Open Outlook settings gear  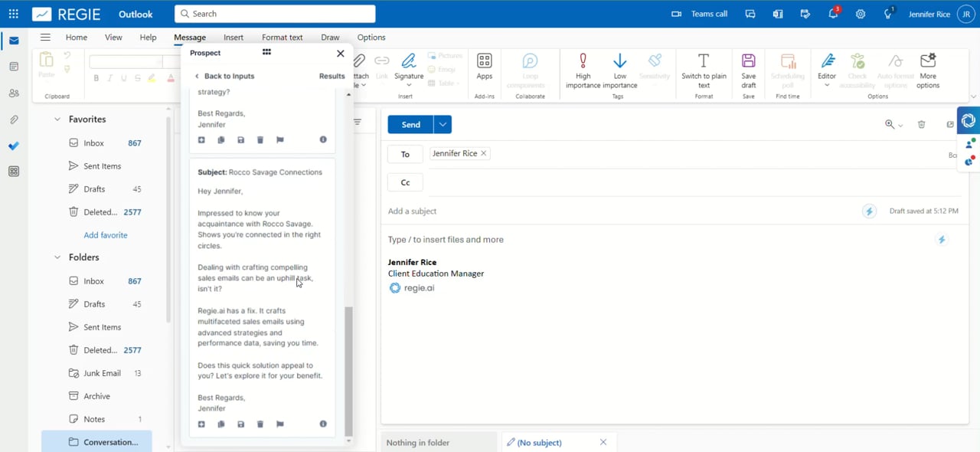pos(861,14)
